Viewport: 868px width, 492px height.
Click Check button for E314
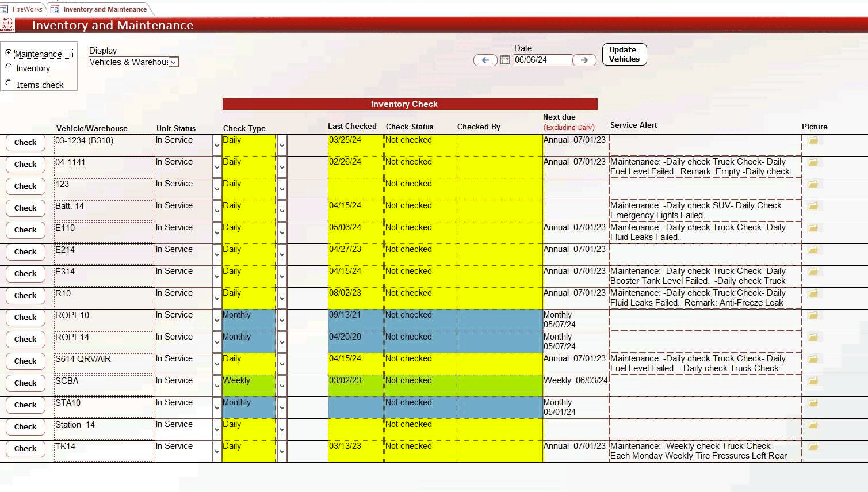pos(25,274)
